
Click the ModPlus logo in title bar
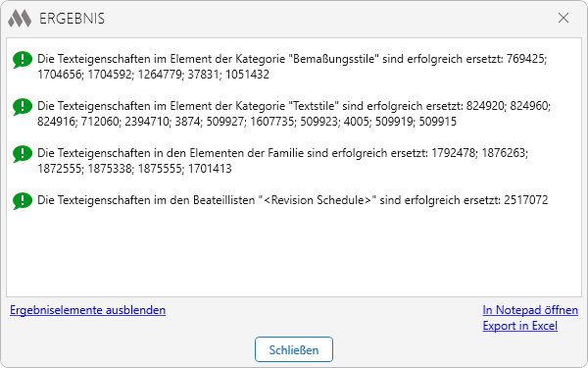(x=20, y=19)
